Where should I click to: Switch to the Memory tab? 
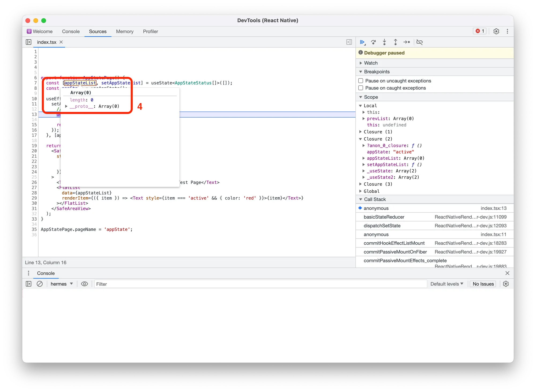pyautogui.click(x=125, y=31)
